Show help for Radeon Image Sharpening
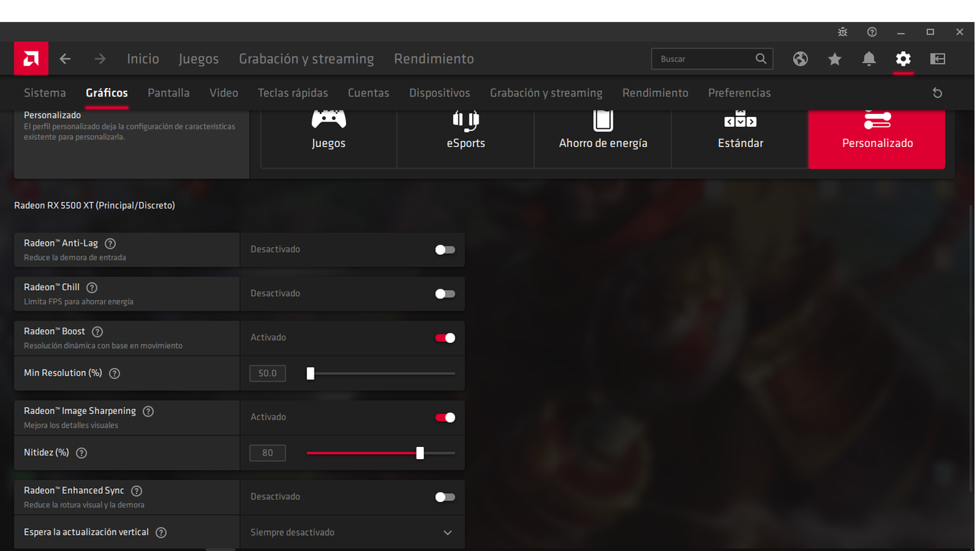 tap(149, 412)
